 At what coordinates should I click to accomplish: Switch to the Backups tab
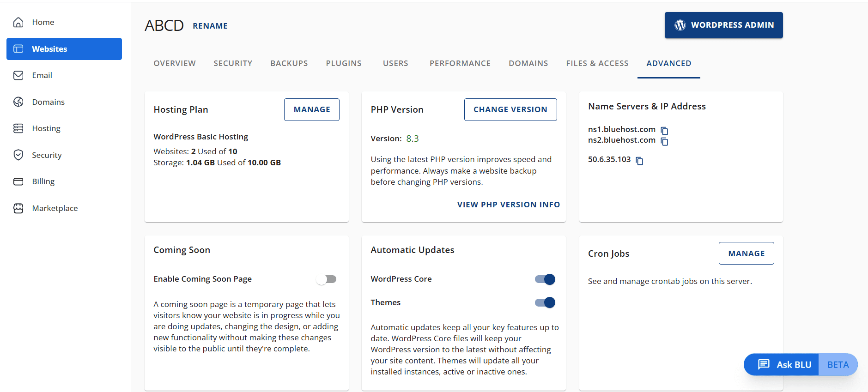tap(289, 63)
